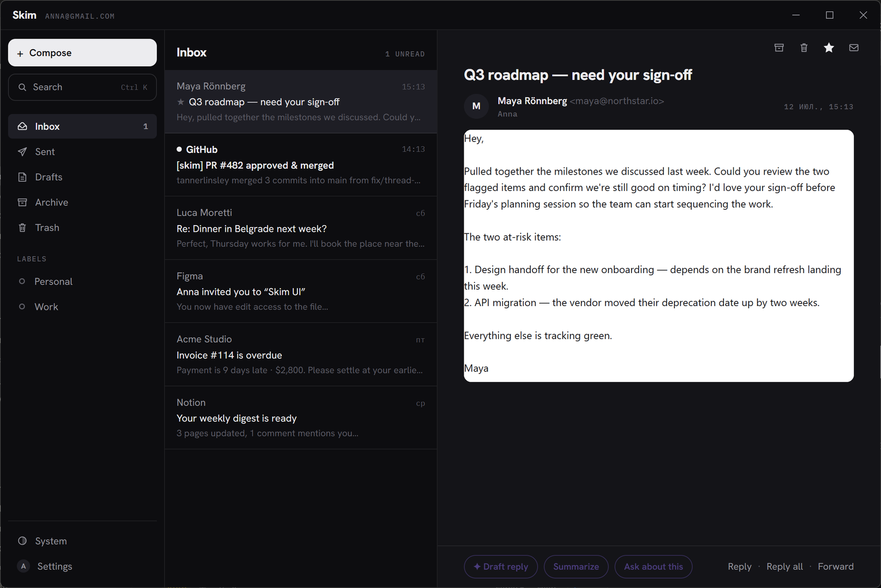Open Luca Moretti's dinner email
This screenshot has width=881, height=588.
tap(301, 228)
